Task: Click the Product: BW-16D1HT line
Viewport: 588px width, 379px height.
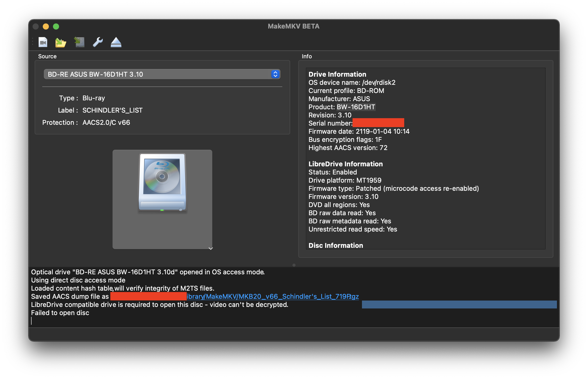Action: click(x=342, y=107)
